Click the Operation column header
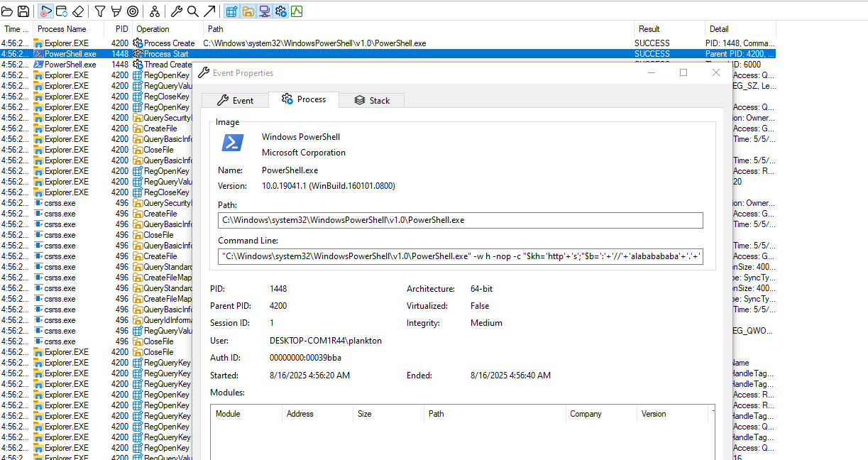Viewport: 868px width, 460px height. click(x=167, y=29)
